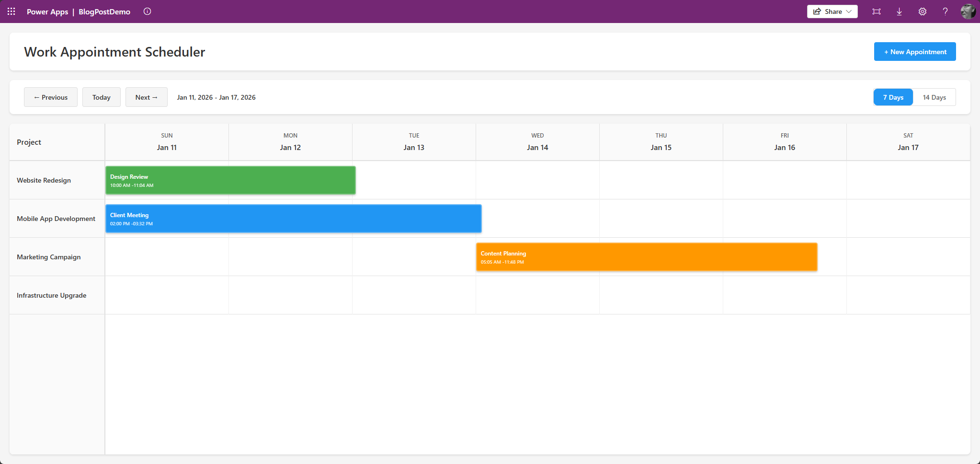The width and height of the screenshot is (980, 464).
Task: Expand the Share dropdown button
Action: pos(832,12)
